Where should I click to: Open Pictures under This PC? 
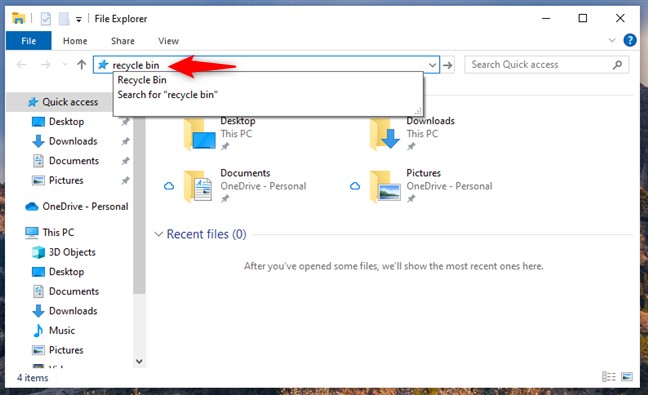tap(66, 350)
